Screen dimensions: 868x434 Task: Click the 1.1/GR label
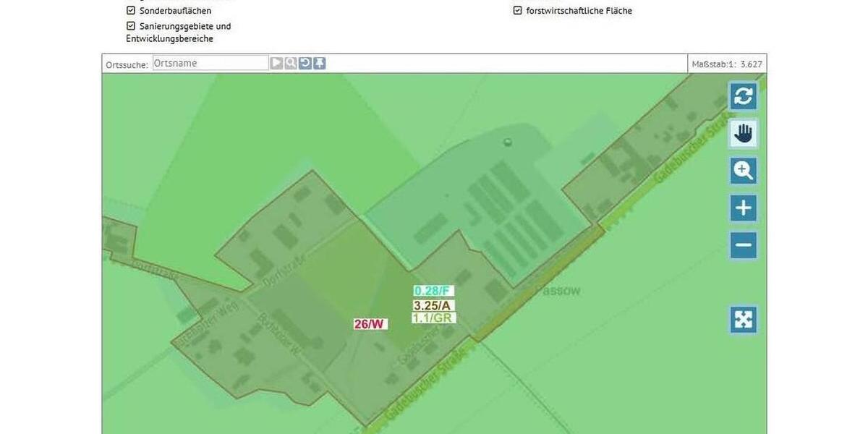click(x=433, y=317)
